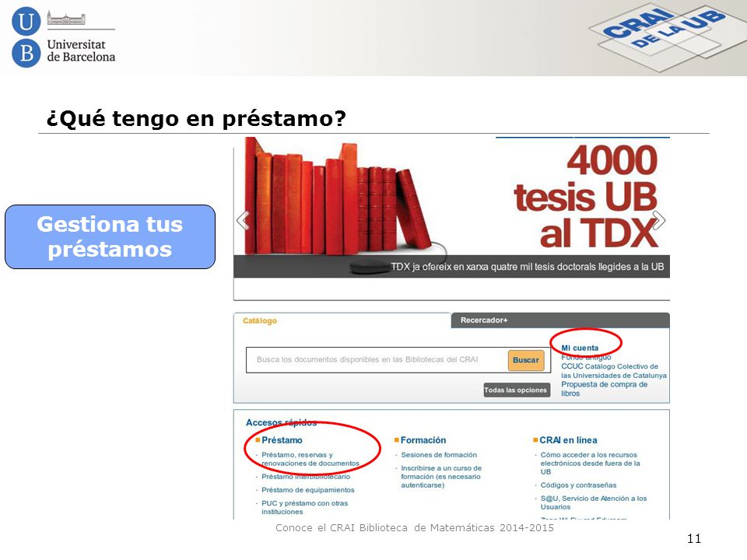
Task: Open the CRAI en línea heading
Action: click(x=568, y=440)
